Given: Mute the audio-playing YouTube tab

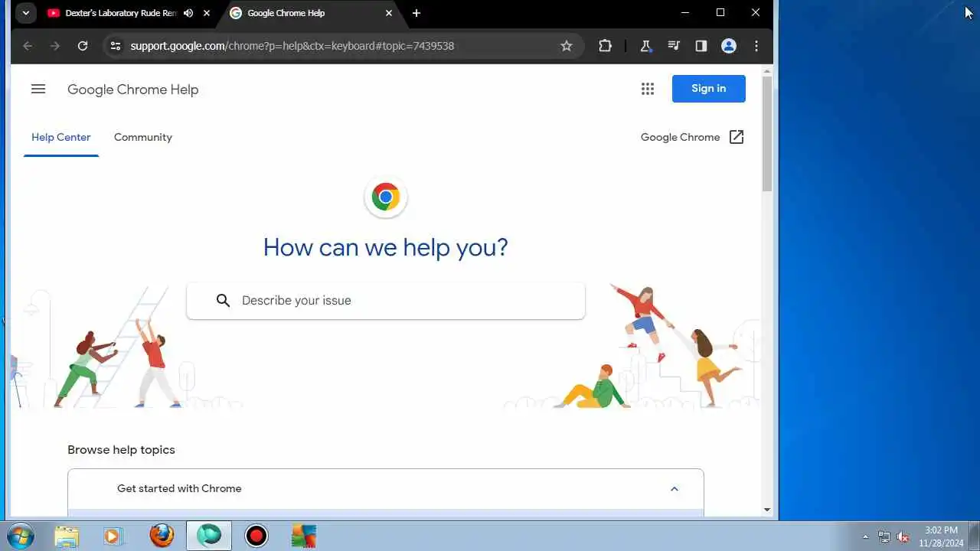Looking at the screenshot, I should [188, 13].
